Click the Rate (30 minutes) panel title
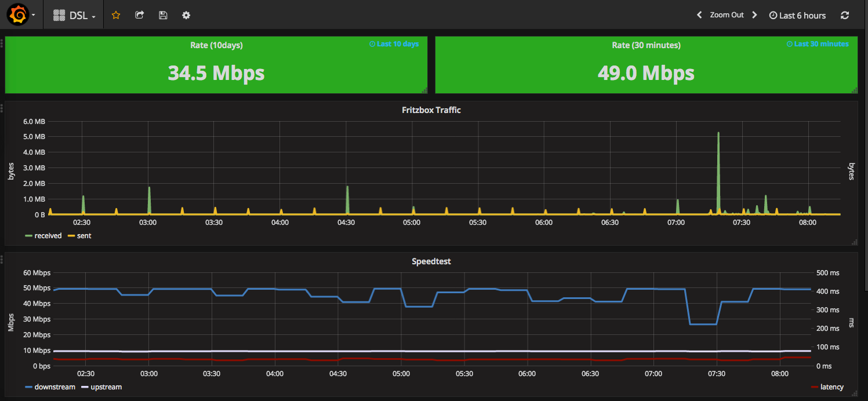 point(646,45)
